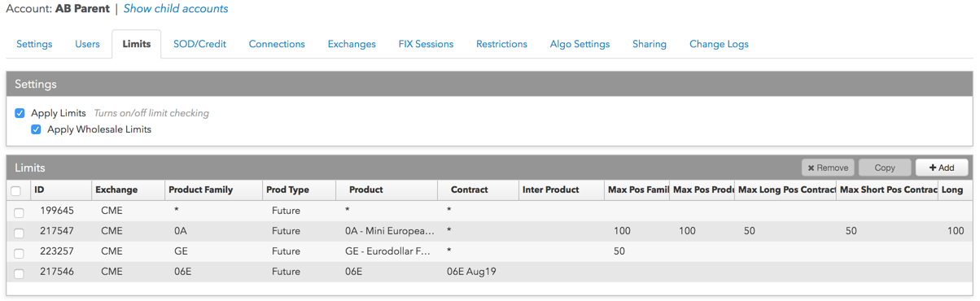
Task: Go to the SOD/Credit tab
Action: tap(199, 44)
